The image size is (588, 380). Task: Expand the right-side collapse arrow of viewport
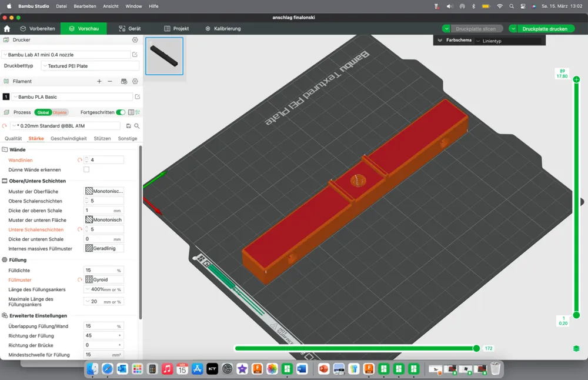582,202
